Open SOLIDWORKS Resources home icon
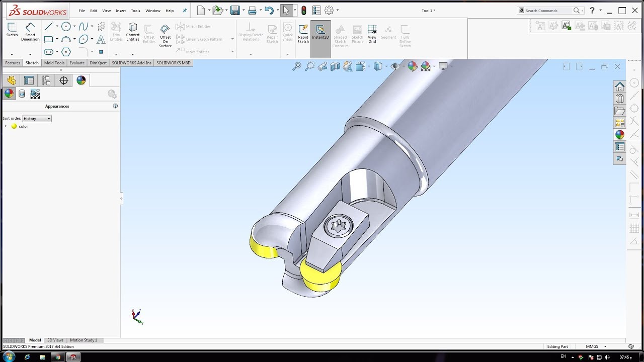 pos(620,86)
